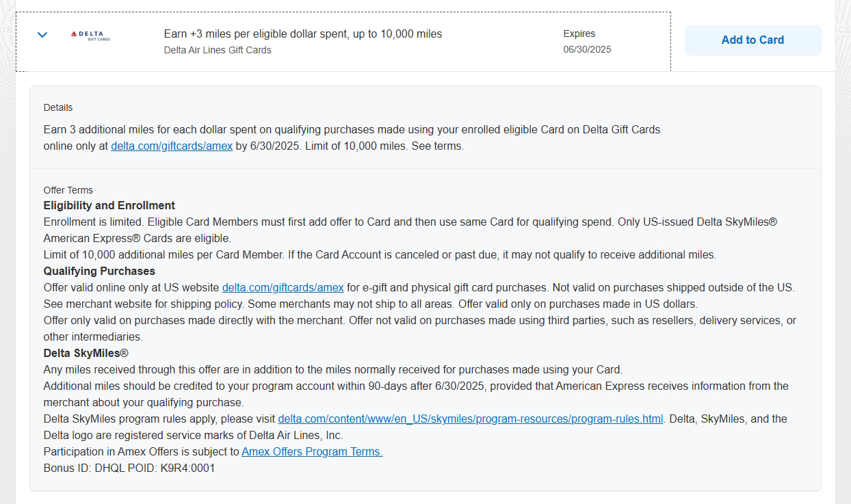Viewport: 851px width, 504px height.
Task: Open the Amex Offers Program Terms link
Action: click(x=312, y=451)
